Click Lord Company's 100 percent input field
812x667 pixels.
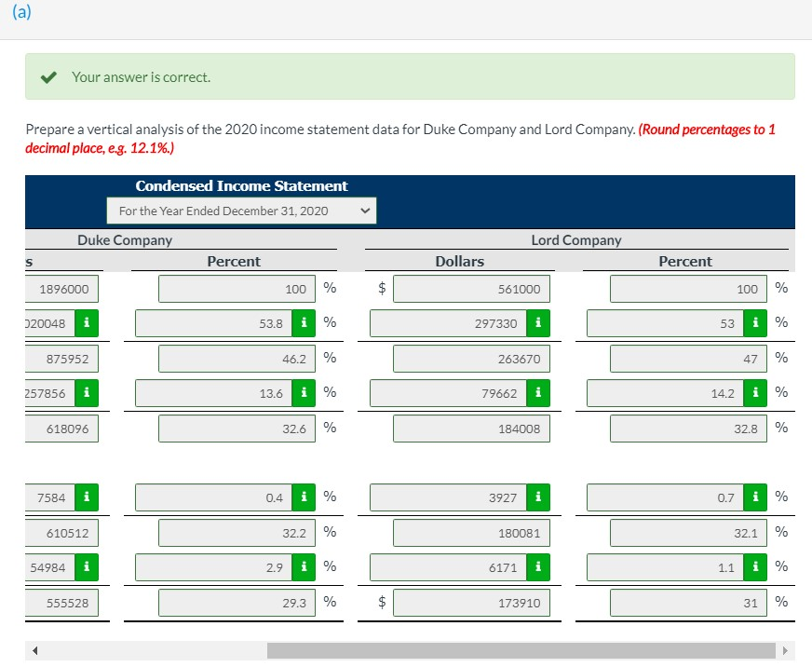tap(688, 289)
